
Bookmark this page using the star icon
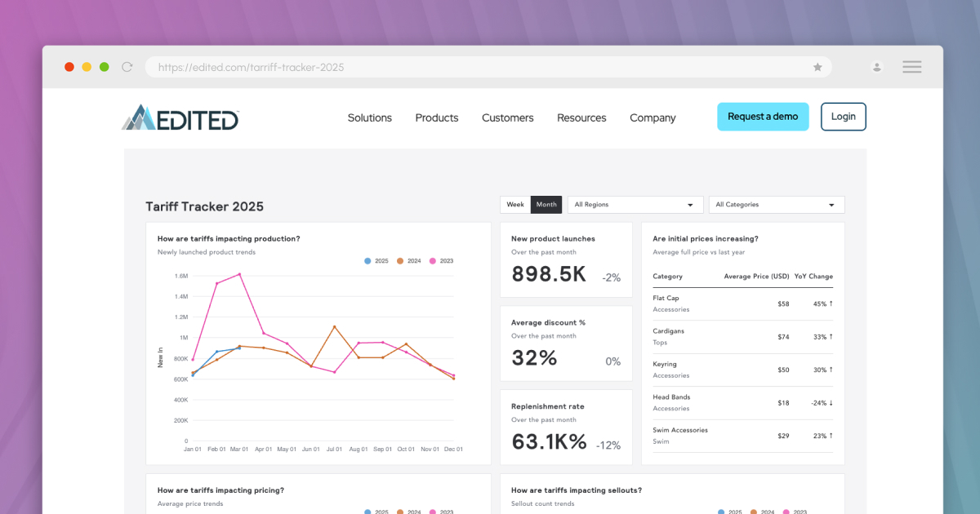pyautogui.click(x=817, y=67)
